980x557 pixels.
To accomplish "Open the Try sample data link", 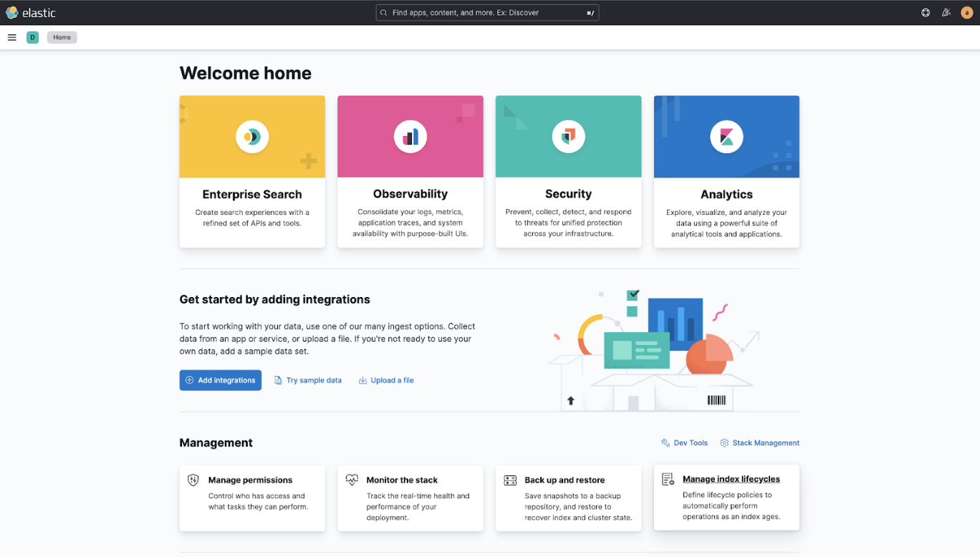I will 308,380.
